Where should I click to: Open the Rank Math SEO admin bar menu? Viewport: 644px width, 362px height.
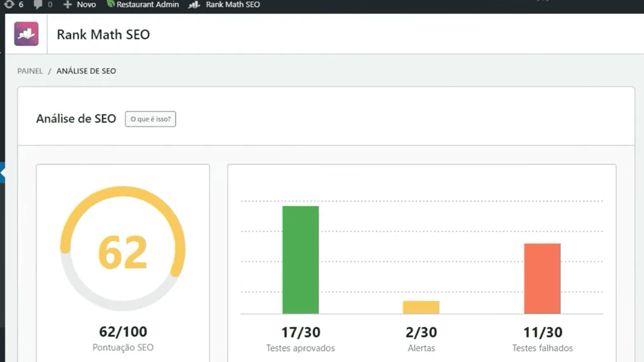click(233, 4)
